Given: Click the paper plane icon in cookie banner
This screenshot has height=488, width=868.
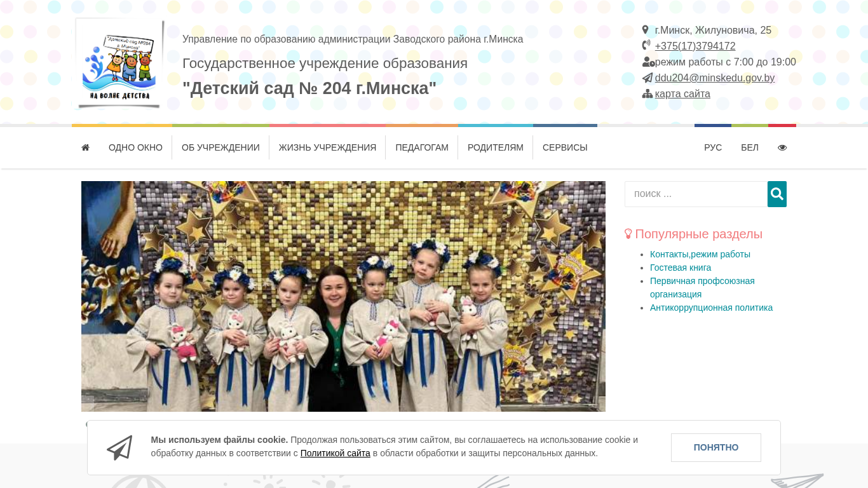Looking at the screenshot, I should tap(119, 447).
